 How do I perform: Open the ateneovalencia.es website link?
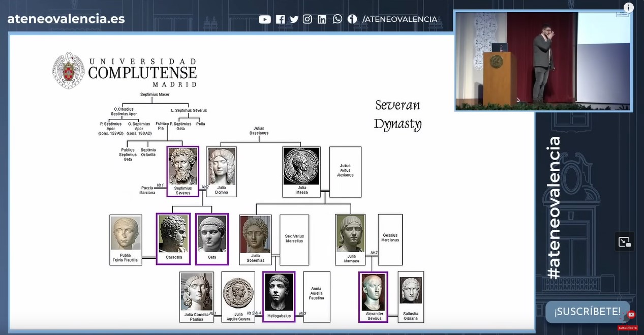pyautogui.click(x=66, y=19)
